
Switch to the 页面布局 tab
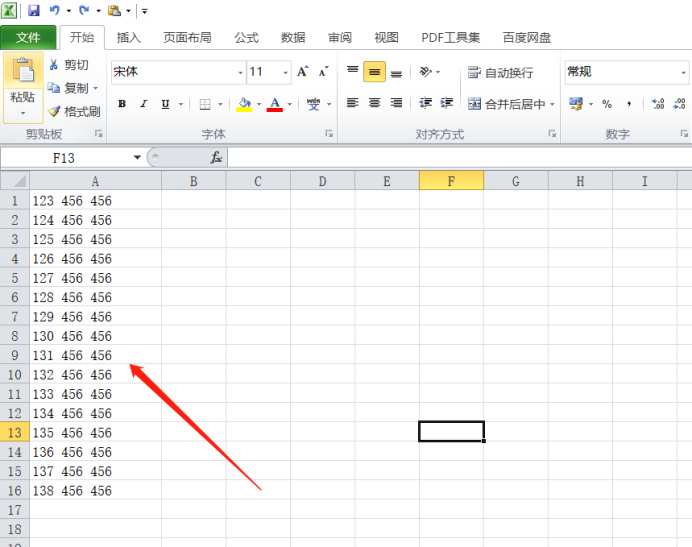(x=187, y=38)
